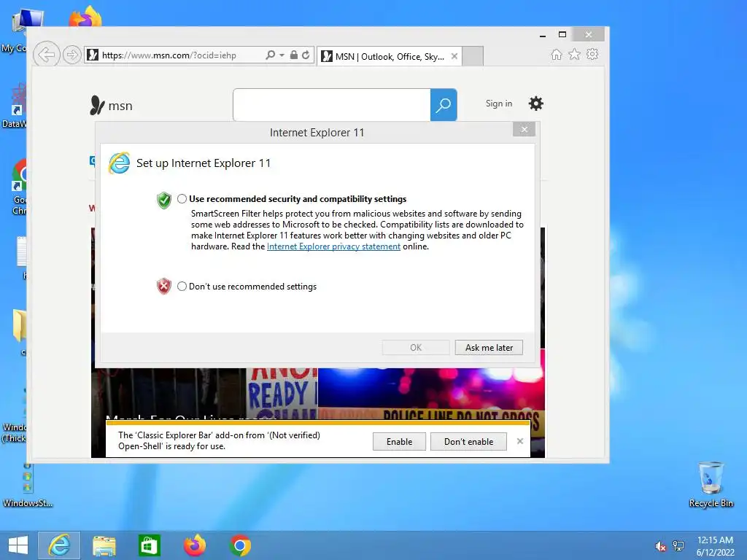Go back using the IE back arrow

pos(46,55)
